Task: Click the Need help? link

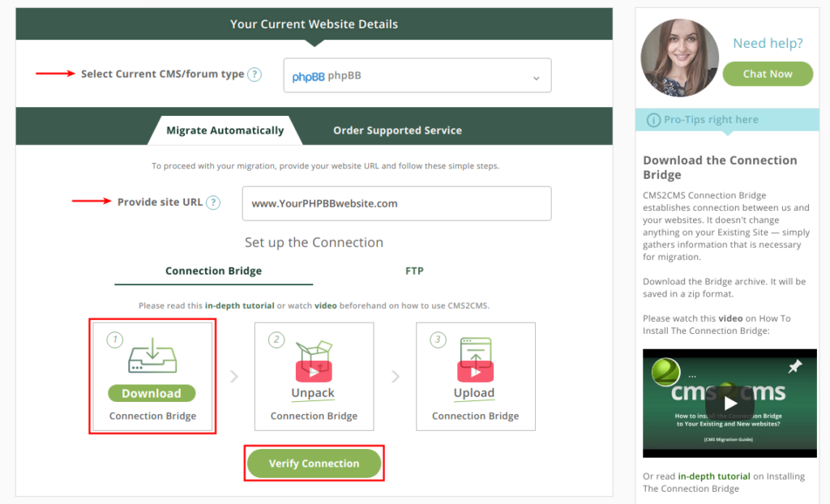Action: pos(768,44)
